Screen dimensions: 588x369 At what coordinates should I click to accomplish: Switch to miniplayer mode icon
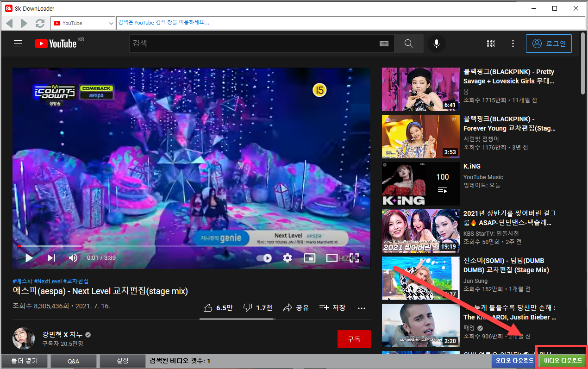[310, 258]
